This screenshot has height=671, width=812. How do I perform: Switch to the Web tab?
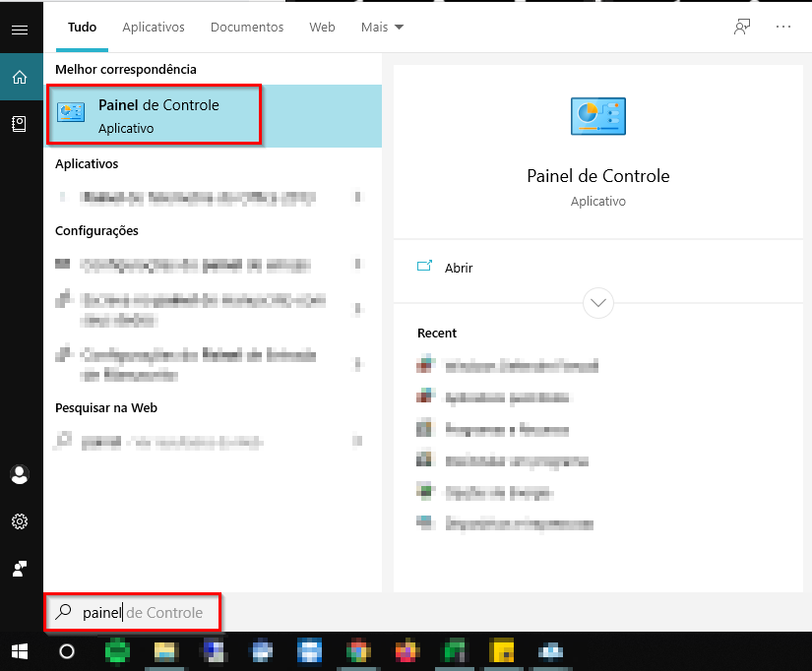(322, 27)
